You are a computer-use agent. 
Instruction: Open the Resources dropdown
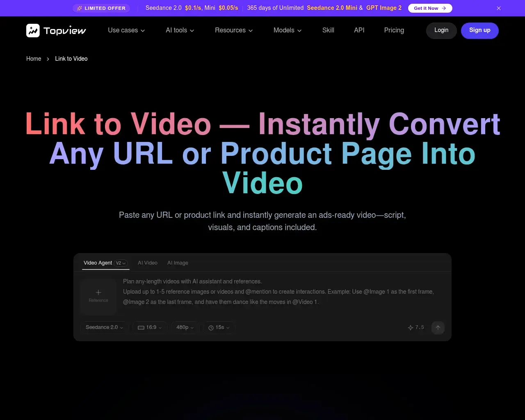(234, 30)
